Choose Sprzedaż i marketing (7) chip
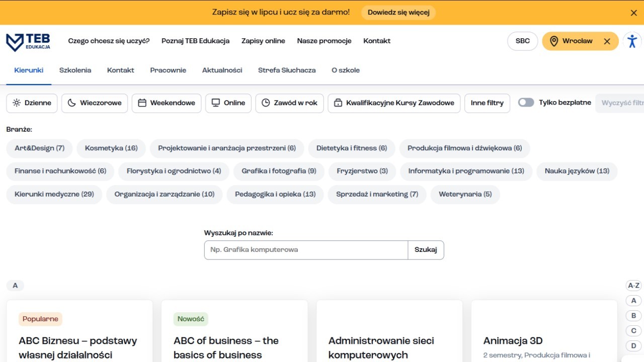The width and height of the screenshot is (644, 362). [x=377, y=195]
